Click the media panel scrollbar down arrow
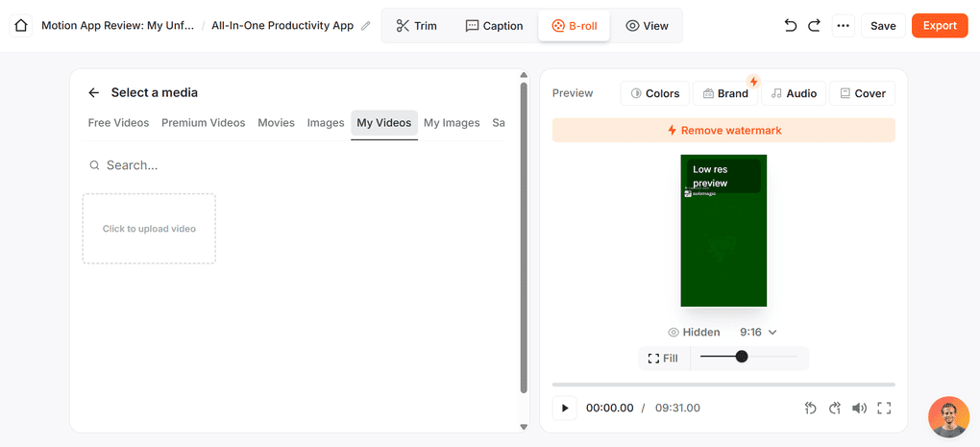This screenshot has height=447, width=980. pos(525,427)
